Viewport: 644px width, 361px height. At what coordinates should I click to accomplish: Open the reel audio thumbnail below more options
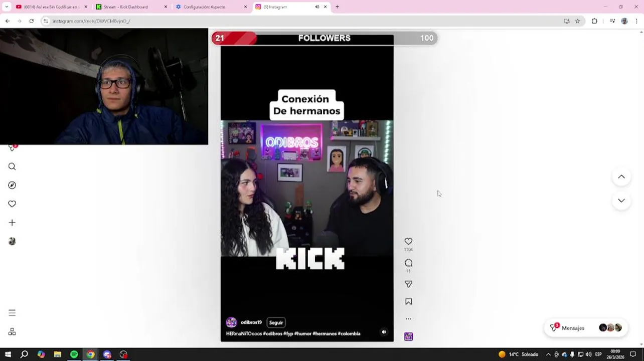coord(408,336)
